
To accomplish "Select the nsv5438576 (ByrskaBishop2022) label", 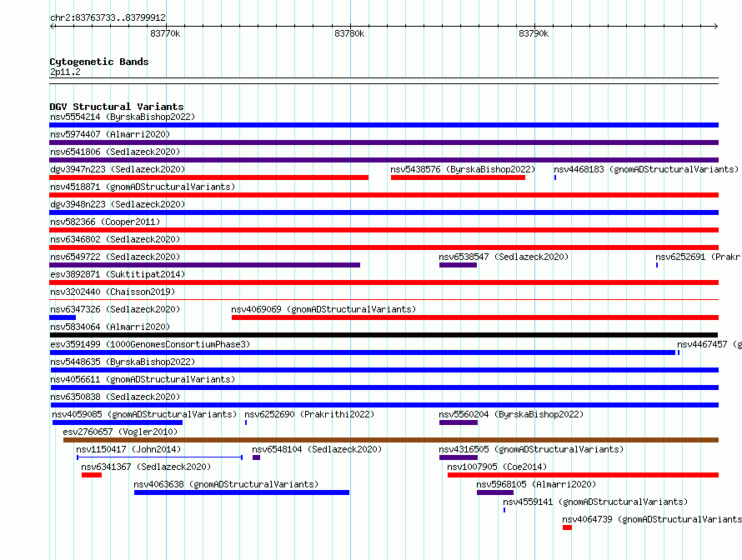I will (x=463, y=169).
